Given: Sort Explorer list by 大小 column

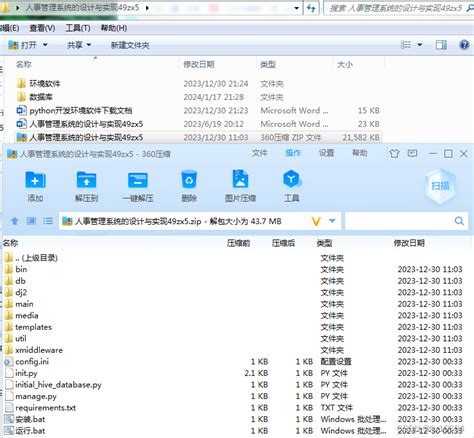Looking at the screenshot, I should point(345,64).
